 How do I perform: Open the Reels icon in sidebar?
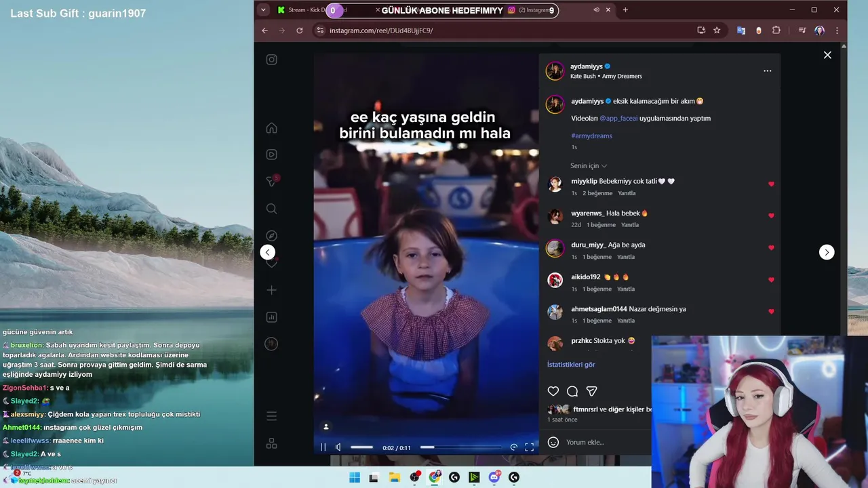[271, 155]
